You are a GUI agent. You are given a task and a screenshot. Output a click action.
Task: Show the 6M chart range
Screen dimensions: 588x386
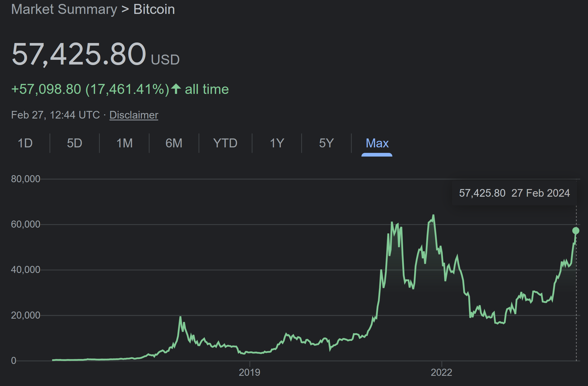click(174, 143)
